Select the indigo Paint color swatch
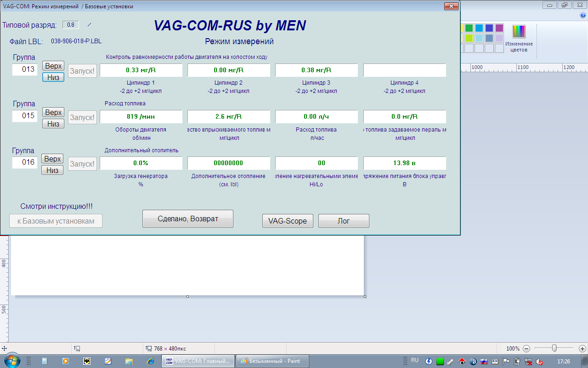Screen dimensions: 588x368 (x=489, y=28)
